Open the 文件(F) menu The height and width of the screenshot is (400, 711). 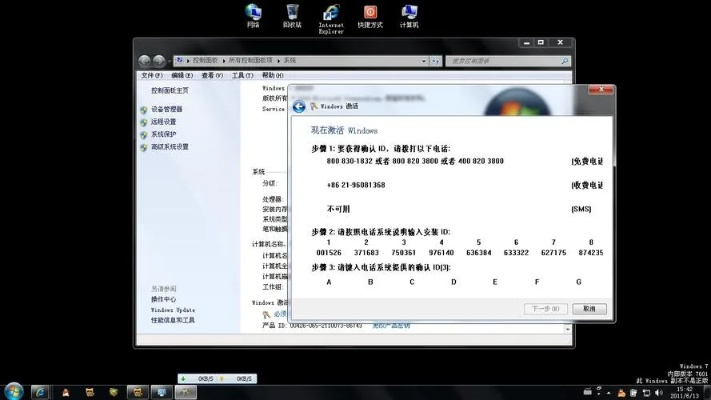pos(151,75)
